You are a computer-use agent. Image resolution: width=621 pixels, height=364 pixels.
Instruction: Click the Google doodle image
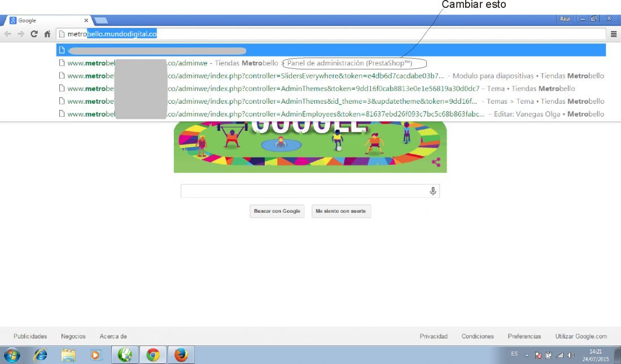coord(310,147)
